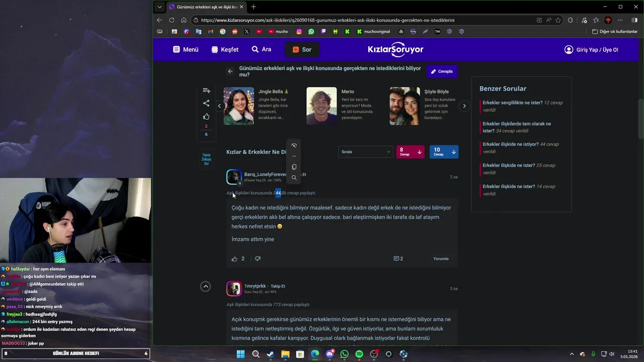Downvote Barış_LonelyForever's answer
Image resolution: width=644 pixels, height=362 pixels.
click(x=258, y=259)
